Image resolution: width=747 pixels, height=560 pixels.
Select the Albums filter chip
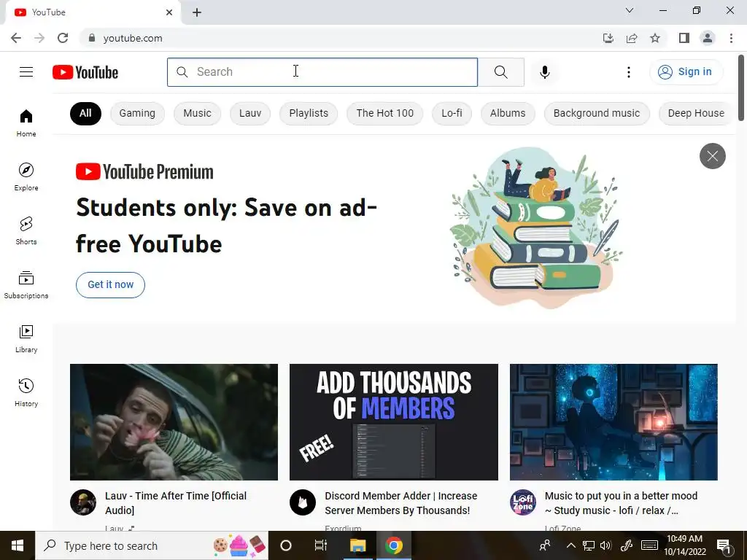pos(508,113)
